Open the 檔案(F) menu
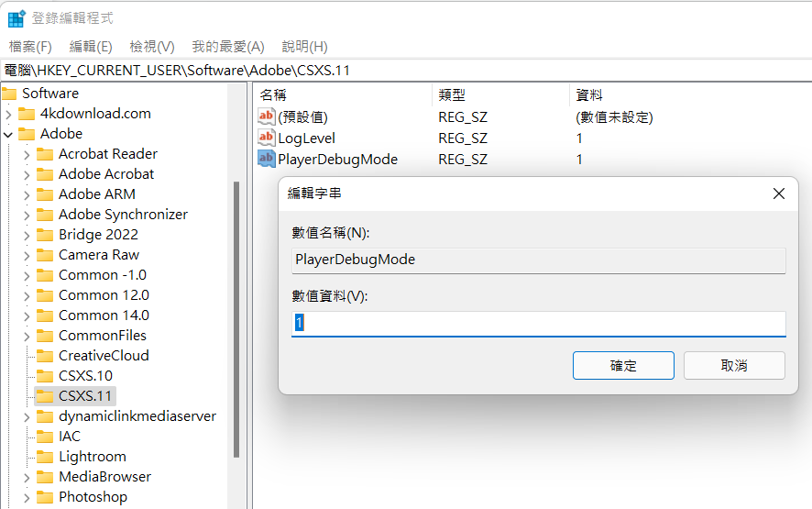The image size is (812, 509). 30,47
